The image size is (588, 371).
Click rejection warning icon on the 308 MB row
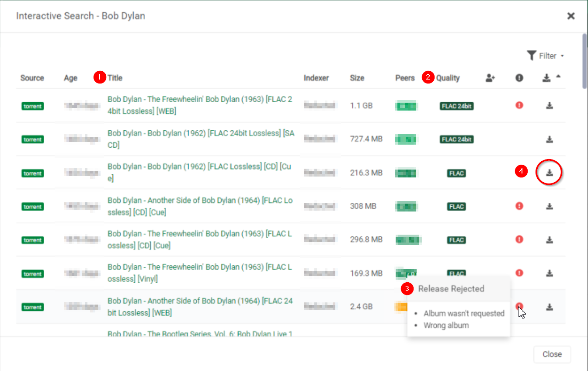[519, 206]
